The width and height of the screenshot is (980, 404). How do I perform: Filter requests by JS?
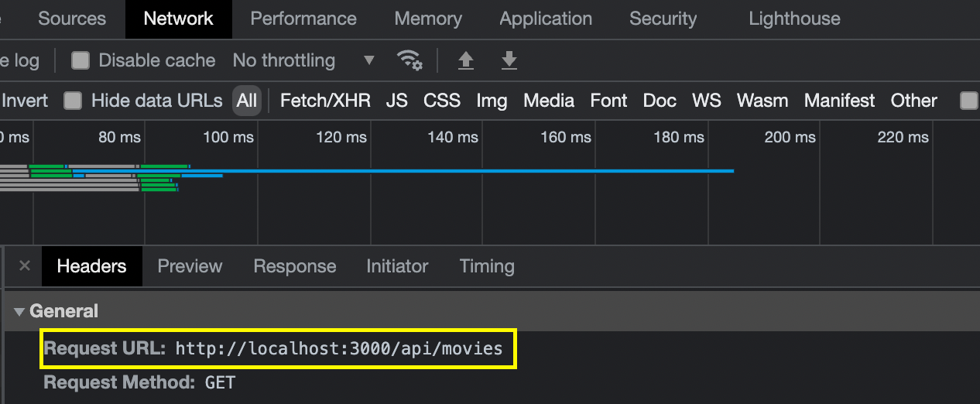click(x=396, y=101)
